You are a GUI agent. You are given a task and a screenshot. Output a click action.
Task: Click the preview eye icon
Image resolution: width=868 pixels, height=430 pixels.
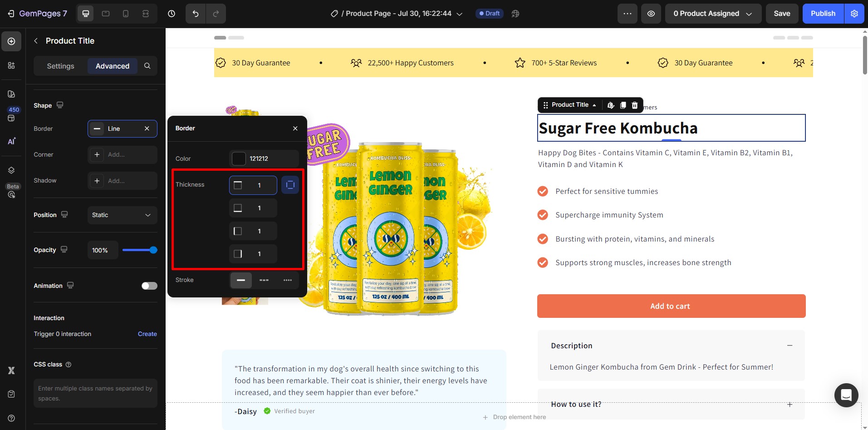pyautogui.click(x=651, y=14)
